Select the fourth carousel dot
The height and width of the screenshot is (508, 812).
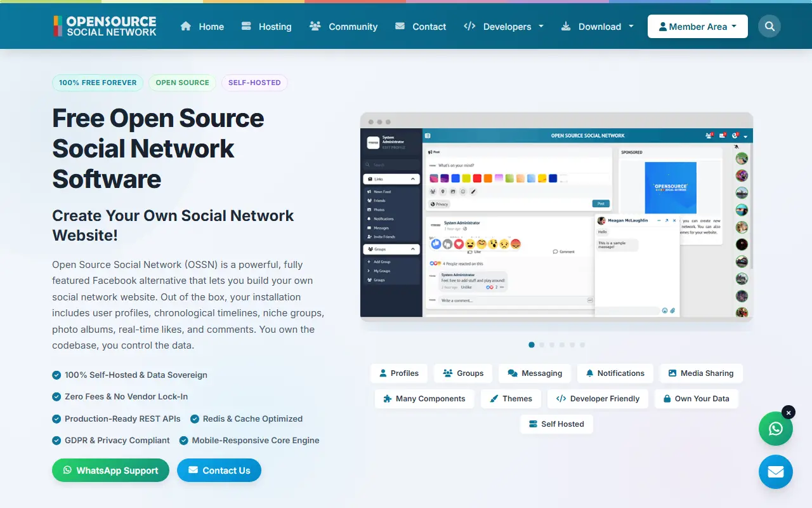[562, 345]
